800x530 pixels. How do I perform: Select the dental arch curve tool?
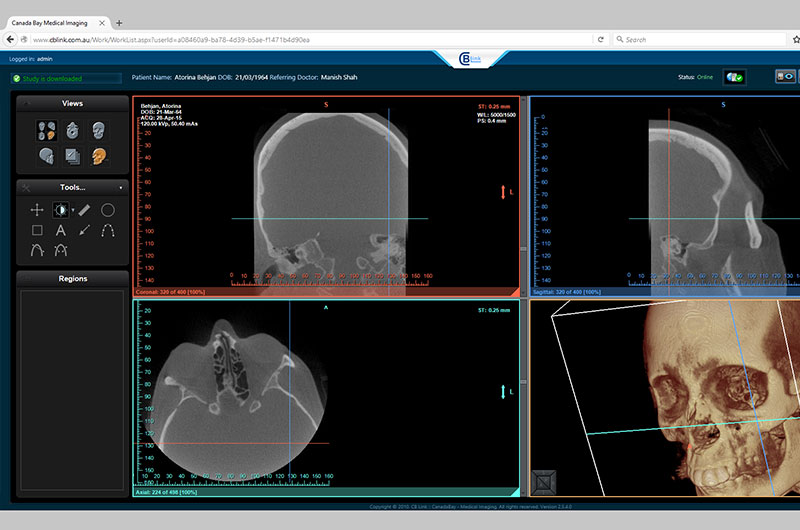pos(108,231)
